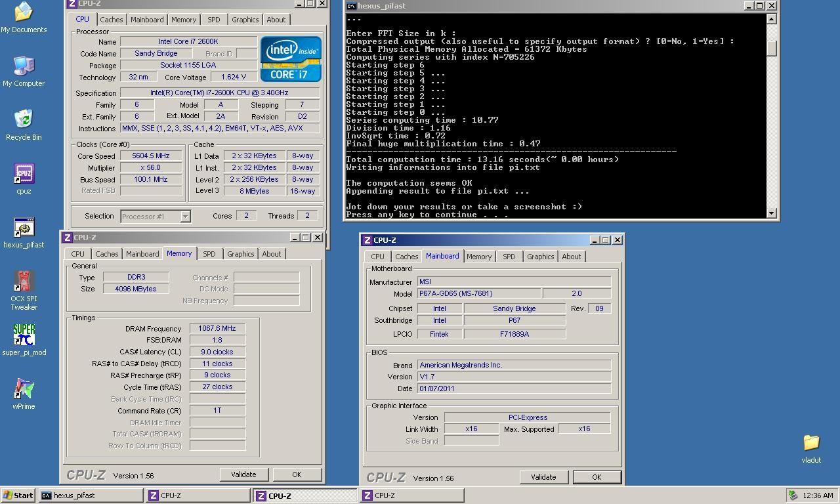Switch to Caches tab in top CPU-Z window
Screen dimensions: 840x504
(111, 20)
